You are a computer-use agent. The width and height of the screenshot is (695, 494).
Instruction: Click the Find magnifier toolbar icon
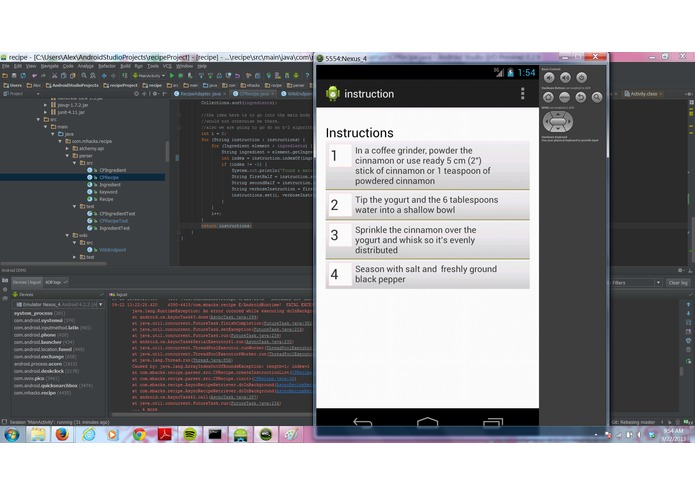(84, 76)
